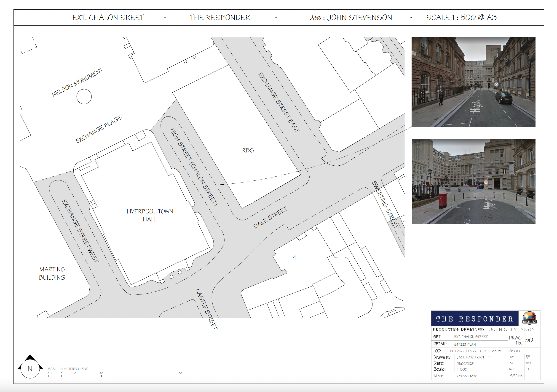Click the '01/02/2021' date value
The height and width of the screenshot is (392, 557).
point(465,363)
